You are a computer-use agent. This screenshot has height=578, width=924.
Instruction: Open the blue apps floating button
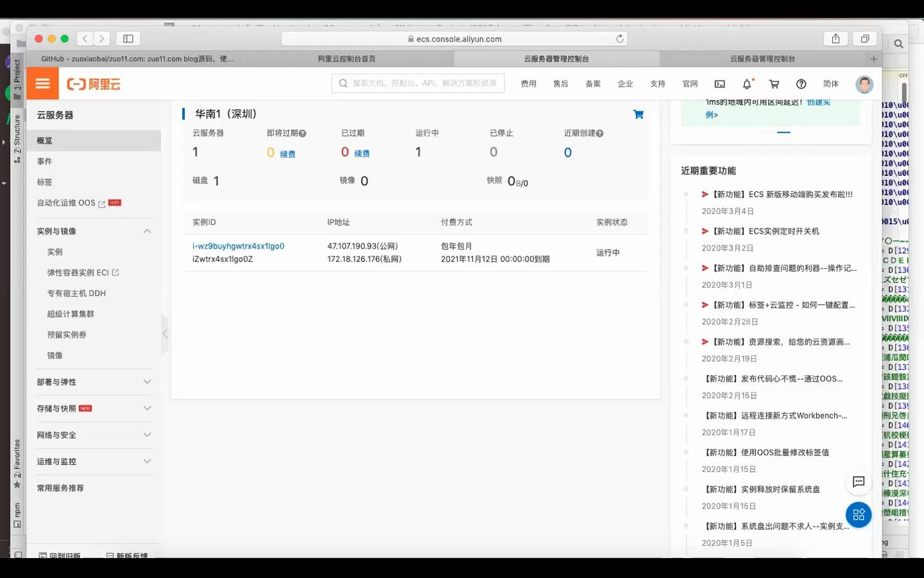[859, 514]
